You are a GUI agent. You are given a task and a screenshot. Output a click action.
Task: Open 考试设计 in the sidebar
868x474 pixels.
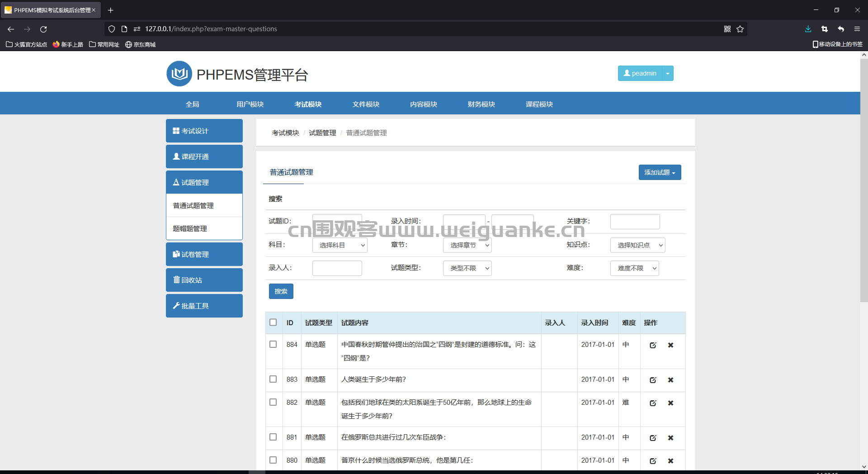pos(204,131)
